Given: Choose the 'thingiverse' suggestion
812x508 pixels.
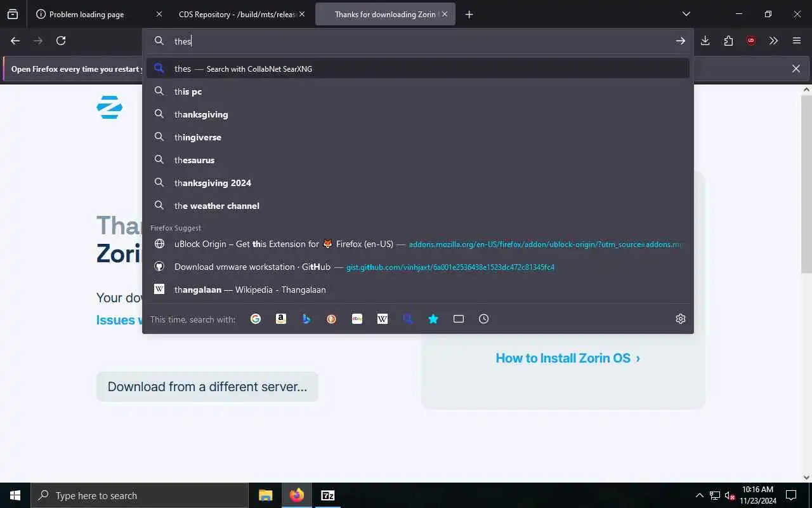Looking at the screenshot, I should (418, 137).
